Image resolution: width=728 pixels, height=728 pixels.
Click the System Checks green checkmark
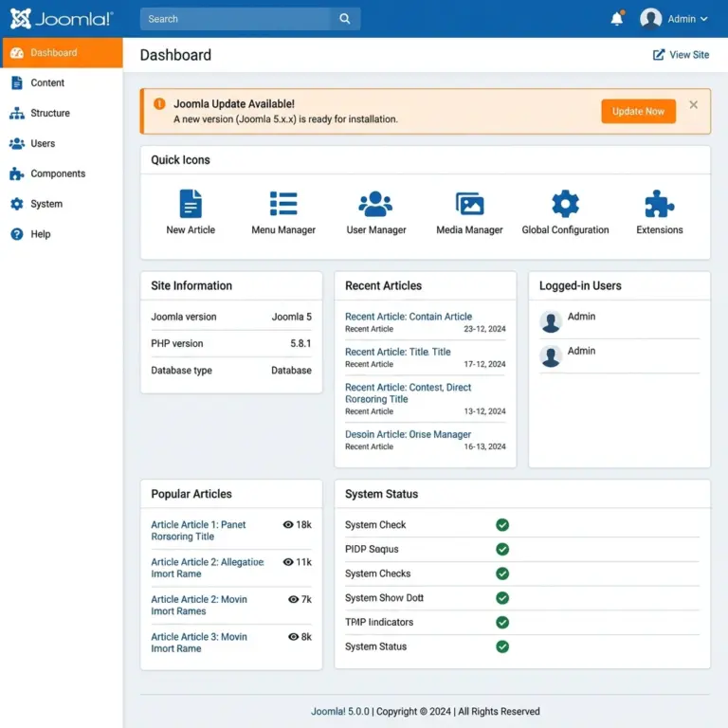(501, 573)
